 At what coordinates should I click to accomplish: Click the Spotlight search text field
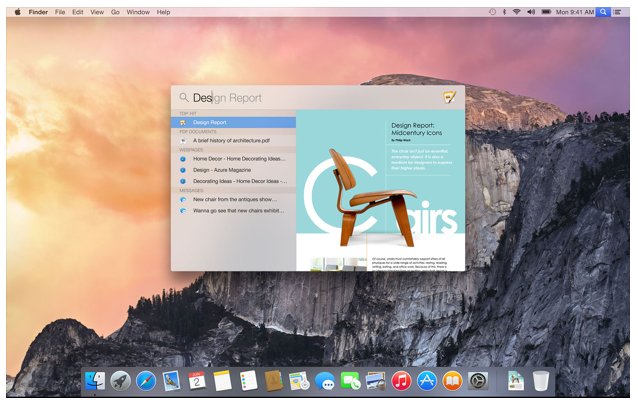(300, 98)
